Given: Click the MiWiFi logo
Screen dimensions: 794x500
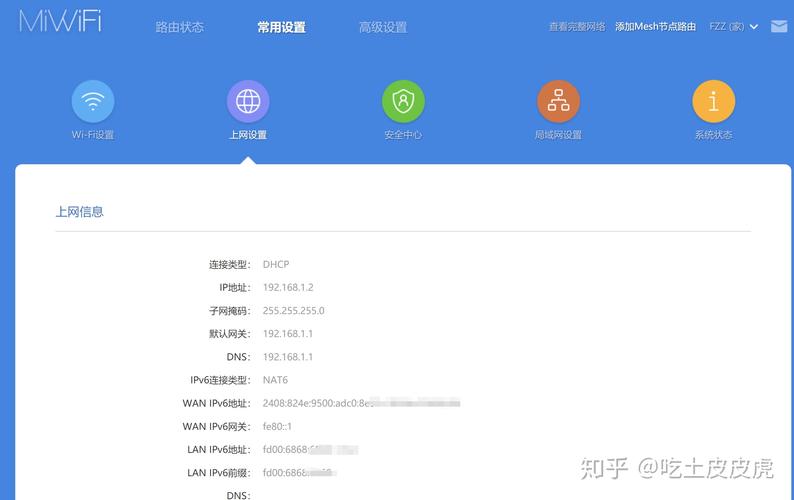Looking at the screenshot, I should click(x=60, y=22).
